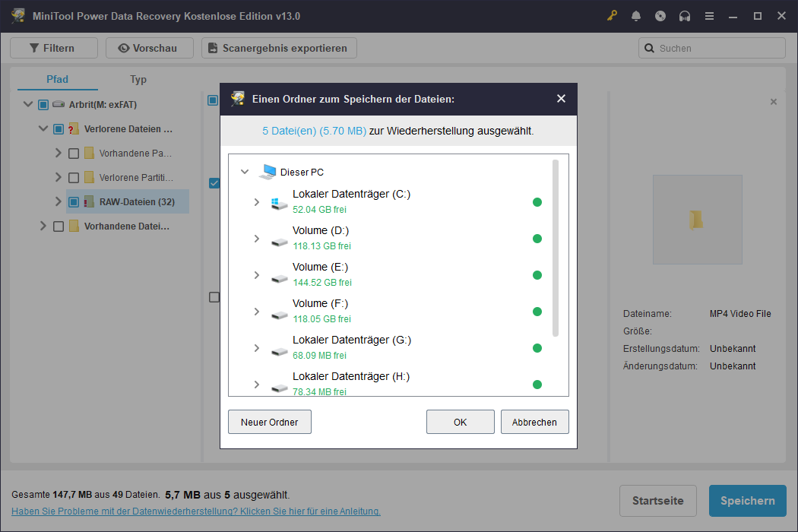
Task: Expand Lokaler Datenträger (H:) chevron
Action: [x=257, y=385]
